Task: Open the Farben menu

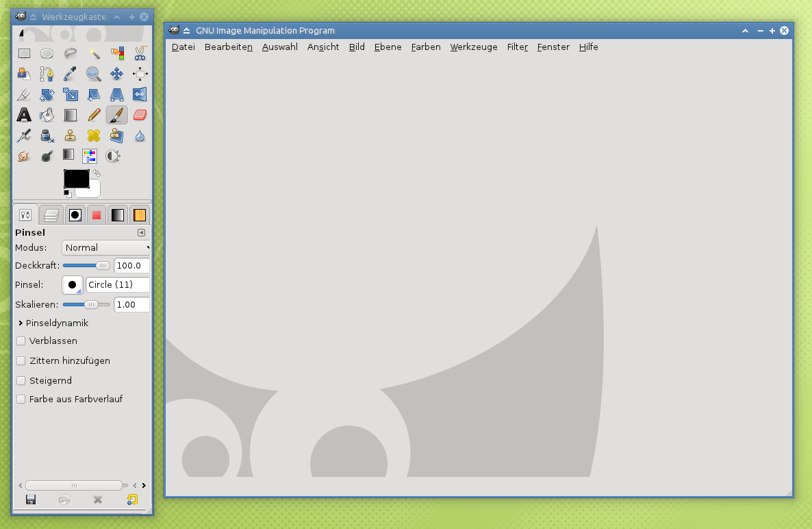Action: (426, 47)
